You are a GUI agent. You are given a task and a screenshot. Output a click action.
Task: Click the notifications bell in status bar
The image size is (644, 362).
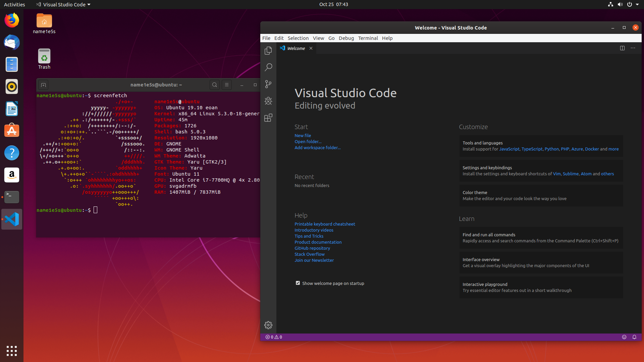(634, 337)
